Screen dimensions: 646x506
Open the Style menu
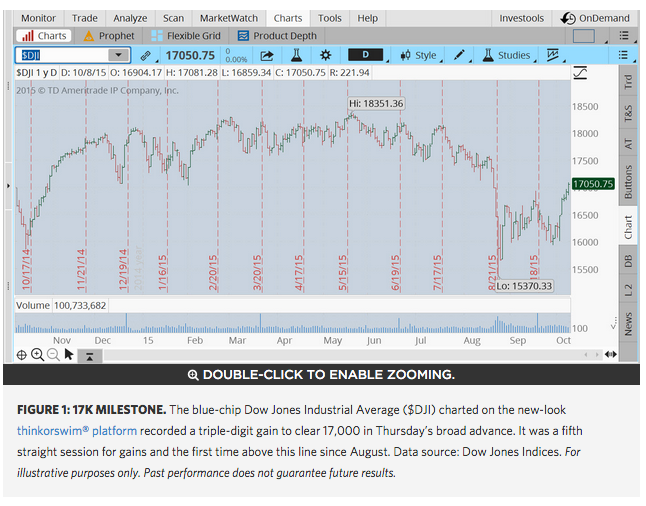coord(419,55)
